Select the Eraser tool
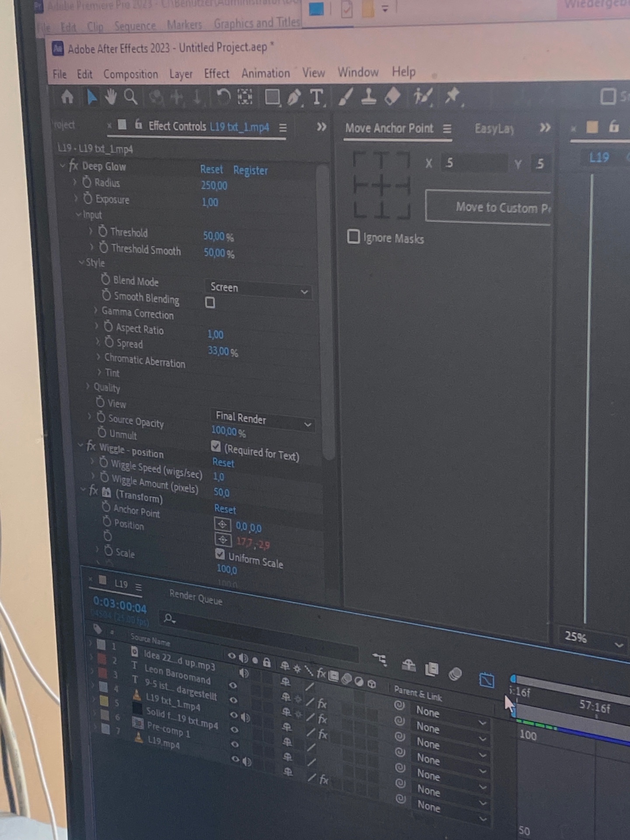630x840 pixels. [x=392, y=97]
